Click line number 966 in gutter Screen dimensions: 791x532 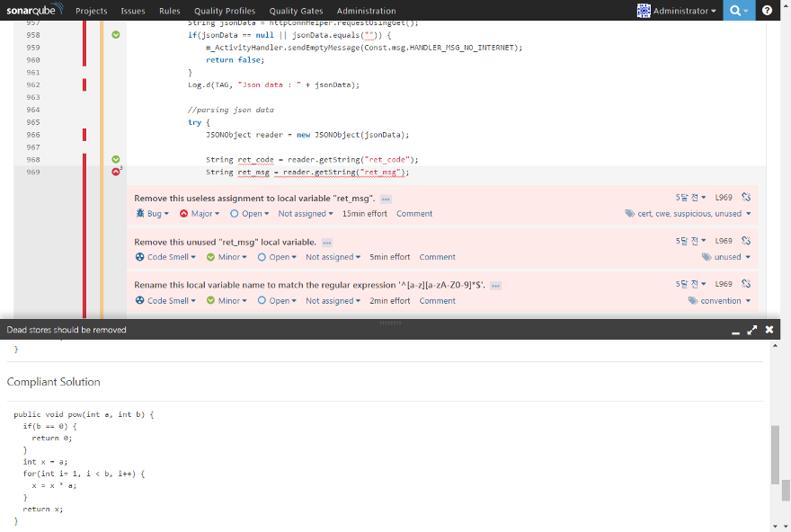(33, 135)
